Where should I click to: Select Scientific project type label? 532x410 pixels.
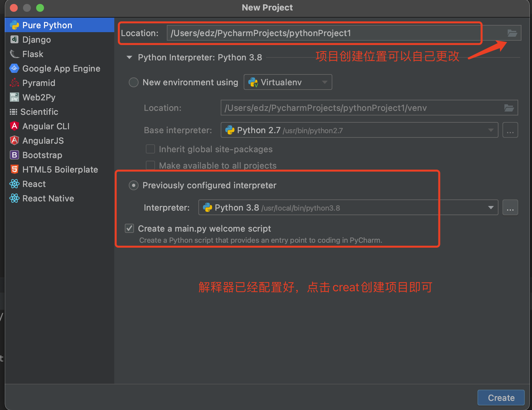[39, 112]
